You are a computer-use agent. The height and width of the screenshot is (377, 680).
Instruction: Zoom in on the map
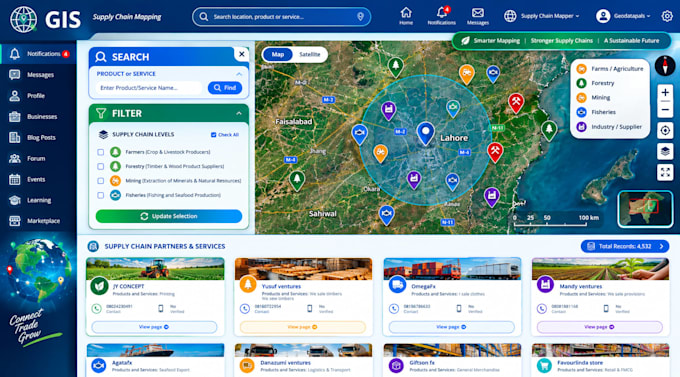click(665, 92)
